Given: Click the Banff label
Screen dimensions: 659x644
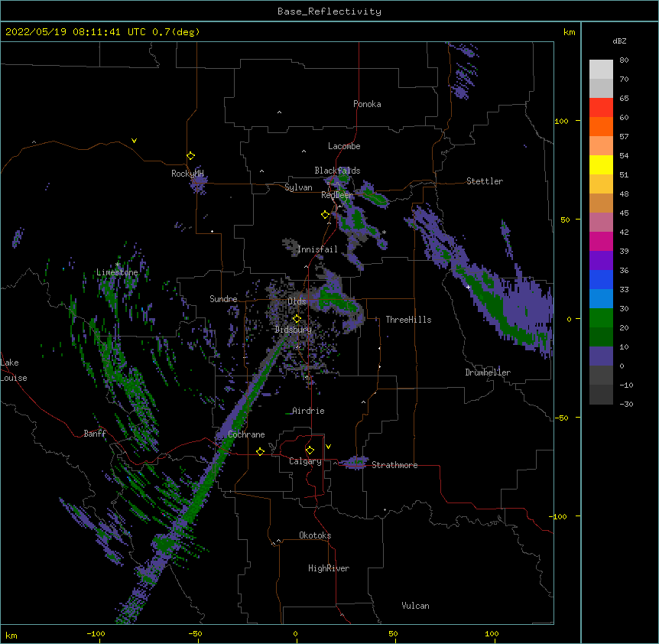Looking at the screenshot, I should click(95, 434).
